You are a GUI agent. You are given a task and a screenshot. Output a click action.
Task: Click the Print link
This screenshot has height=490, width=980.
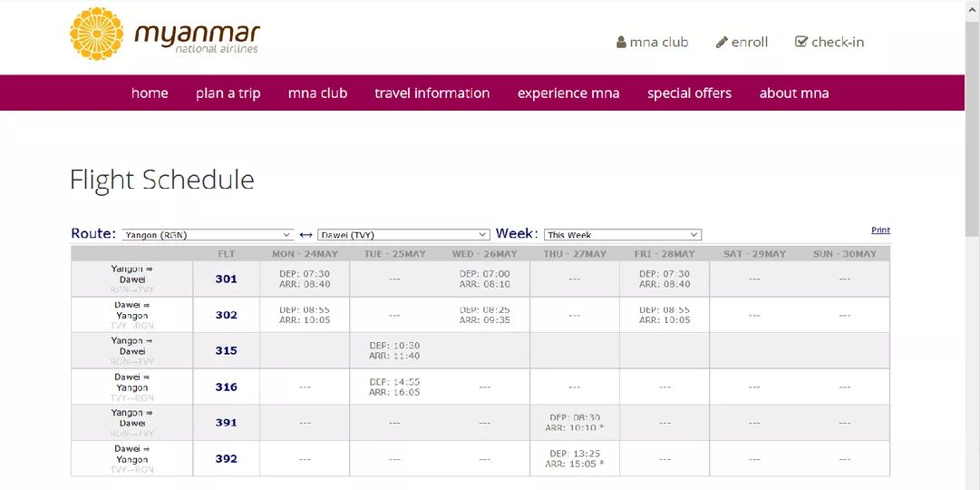coord(880,230)
